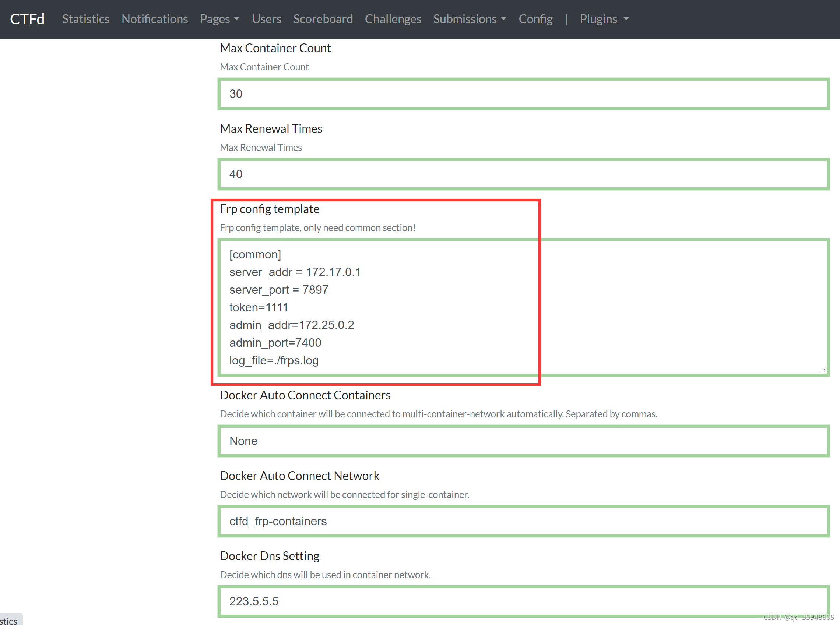Open the Challenges admin page

pos(393,19)
